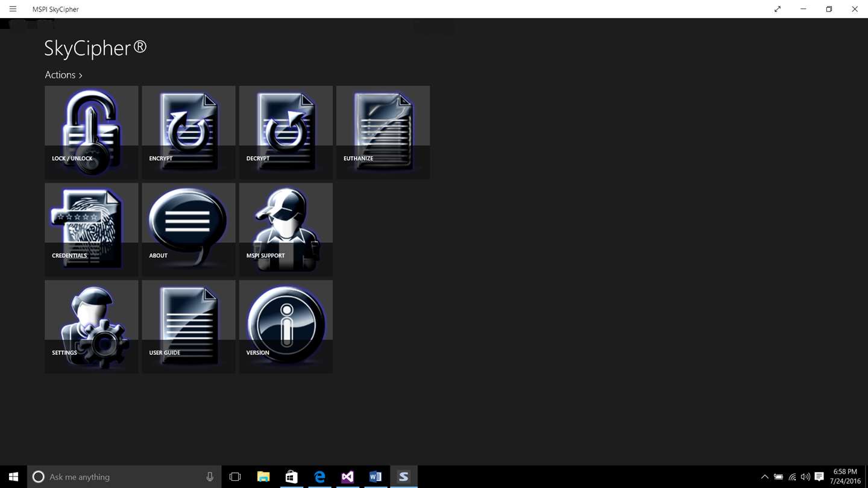Open the volume speaker tray icon
Screen dimensions: 868x488
click(805, 477)
